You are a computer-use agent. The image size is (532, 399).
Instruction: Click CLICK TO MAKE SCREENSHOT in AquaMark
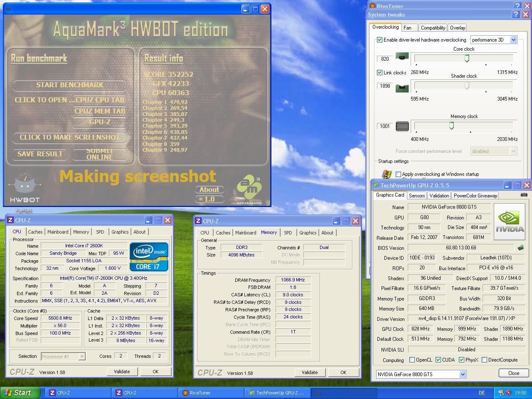point(70,137)
